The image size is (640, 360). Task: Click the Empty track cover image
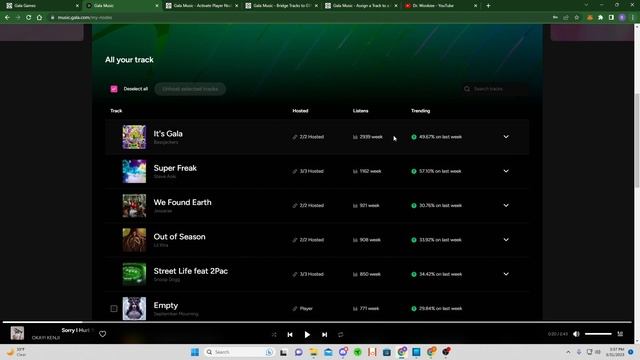[x=134, y=308]
